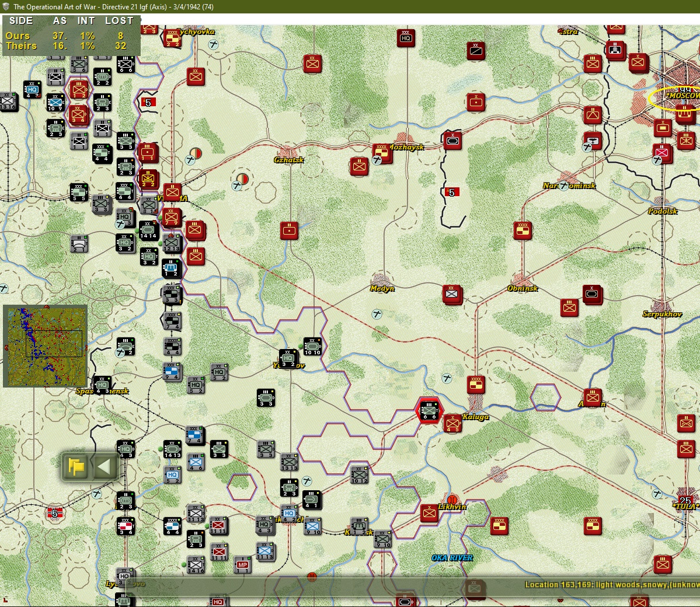Select the Soviet XXX HQ unit at top
Image resolution: width=700 pixels, height=607 pixels.
406,38
